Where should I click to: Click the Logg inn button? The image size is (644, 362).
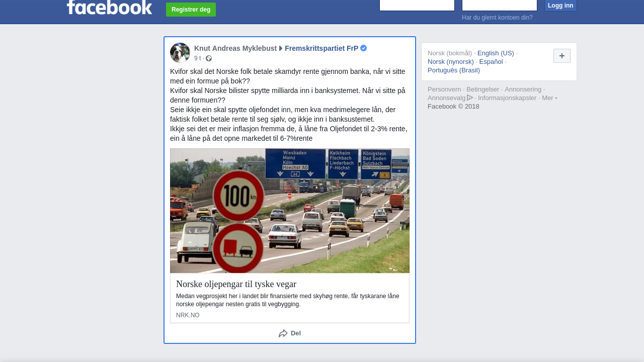click(x=560, y=6)
